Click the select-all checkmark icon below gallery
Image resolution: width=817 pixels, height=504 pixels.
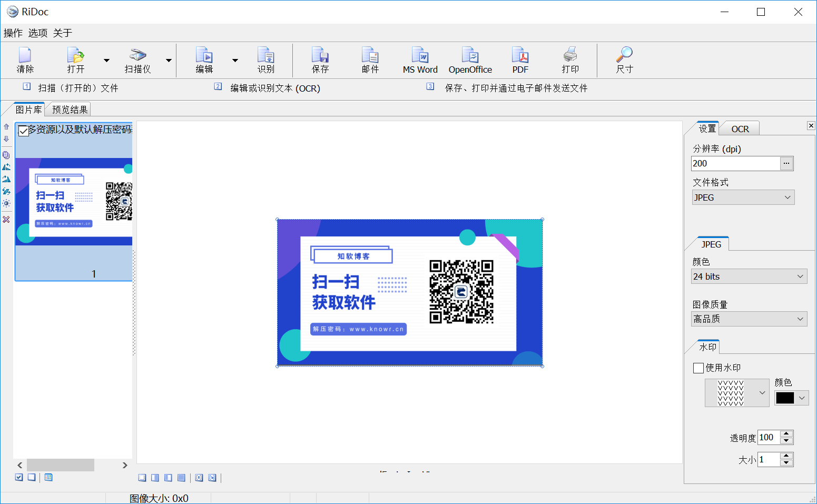point(19,477)
